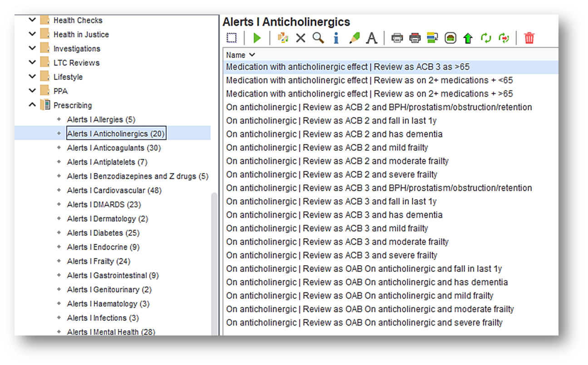This screenshot has height=365, width=588.
Task: Select Alerts I Anticoagulants (30)
Action: 115,148
